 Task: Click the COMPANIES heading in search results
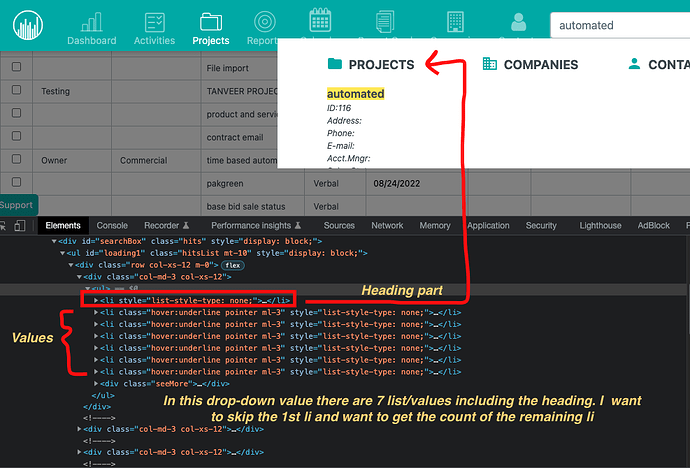541,65
